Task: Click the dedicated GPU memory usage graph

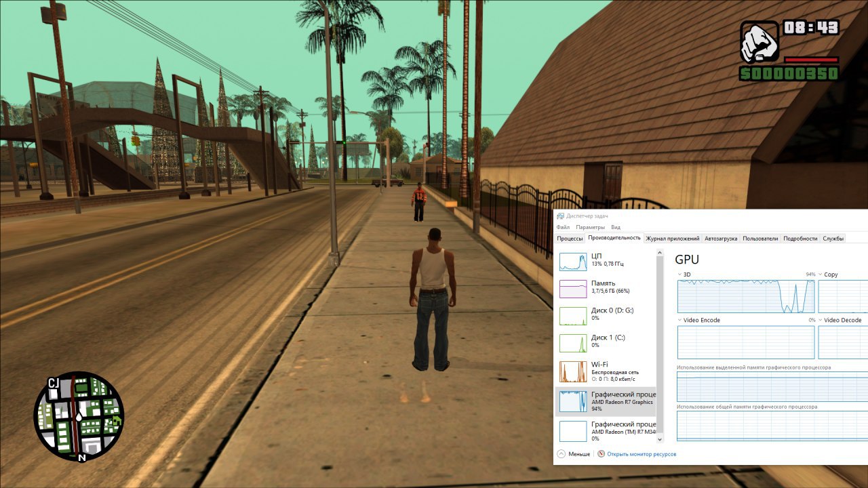Action: [772, 386]
